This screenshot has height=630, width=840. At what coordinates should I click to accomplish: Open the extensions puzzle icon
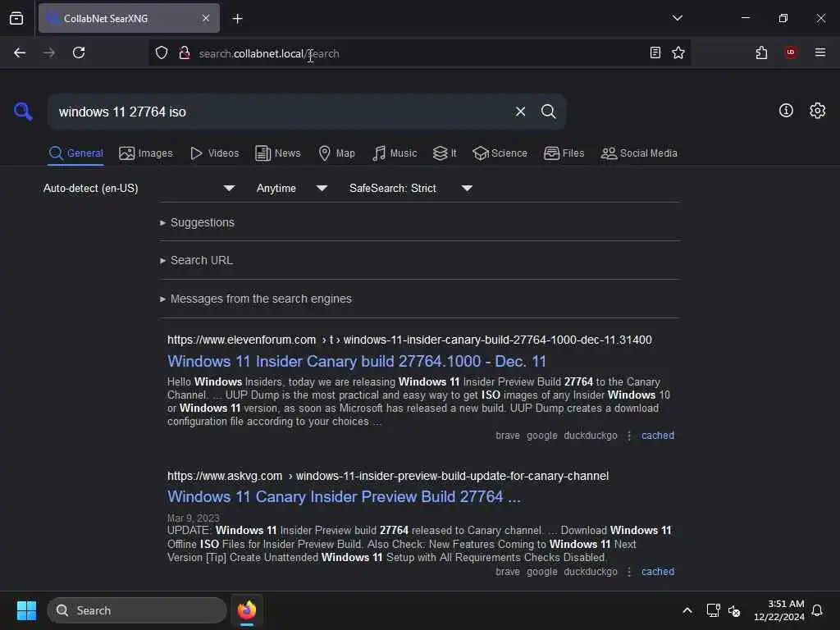[761, 52]
